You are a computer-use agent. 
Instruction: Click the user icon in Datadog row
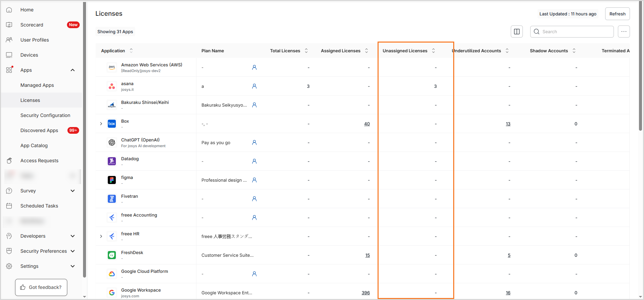[x=254, y=161]
